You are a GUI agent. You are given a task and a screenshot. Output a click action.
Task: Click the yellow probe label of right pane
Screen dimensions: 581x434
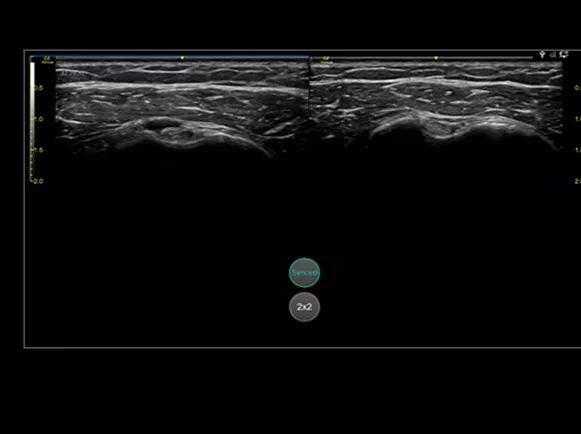coord(326,60)
